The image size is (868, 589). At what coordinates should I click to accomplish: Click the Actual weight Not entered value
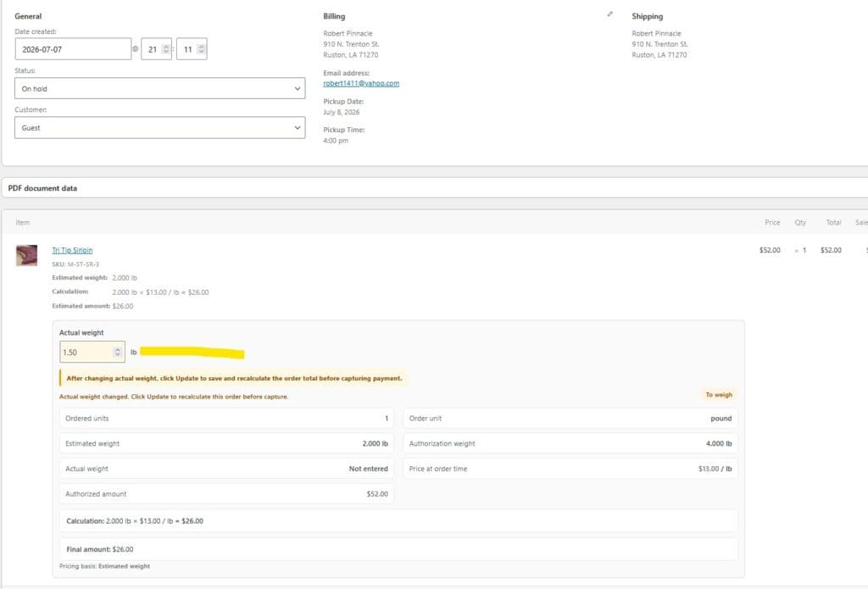click(368, 469)
